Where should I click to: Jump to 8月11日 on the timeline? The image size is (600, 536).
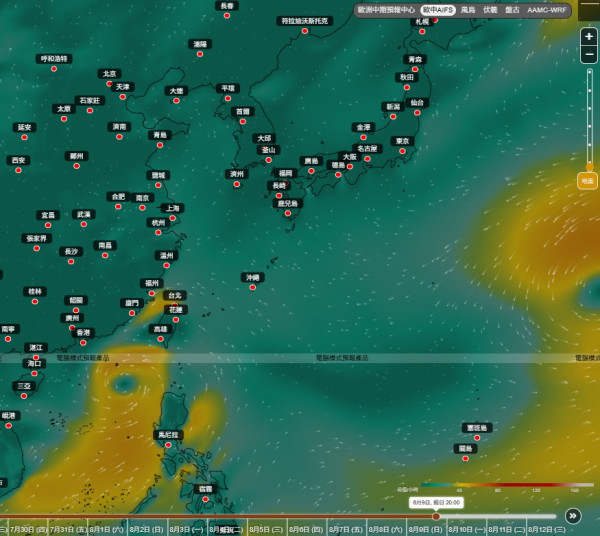pos(506,529)
